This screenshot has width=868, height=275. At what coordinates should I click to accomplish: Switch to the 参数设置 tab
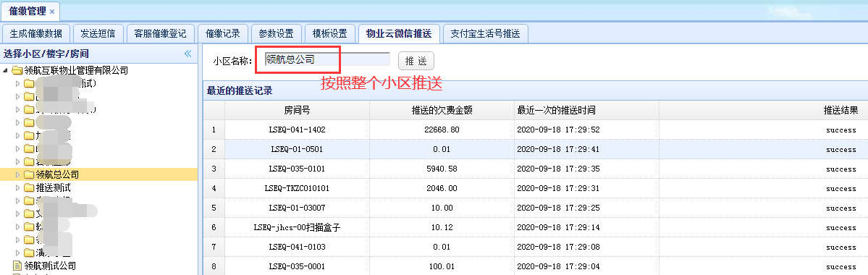click(x=277, y=33)
